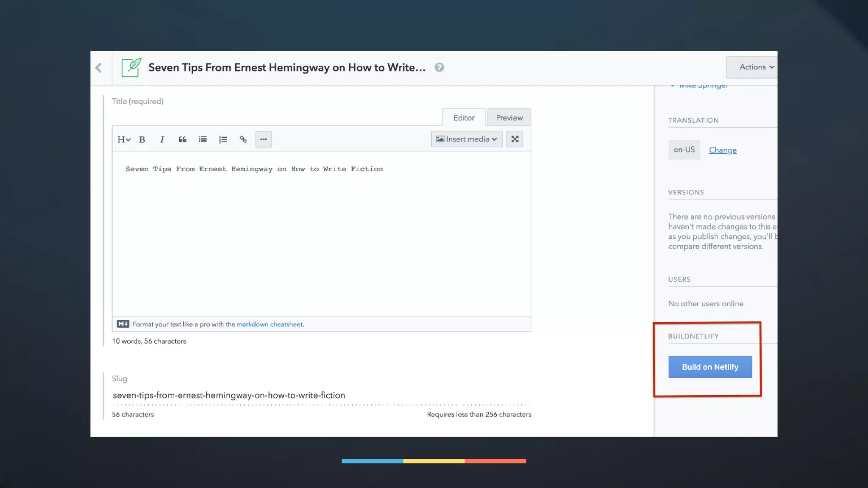The height and width of the screenshot is (488, 868).
Task: Insert a numbered list
Action: click(223, 139)
